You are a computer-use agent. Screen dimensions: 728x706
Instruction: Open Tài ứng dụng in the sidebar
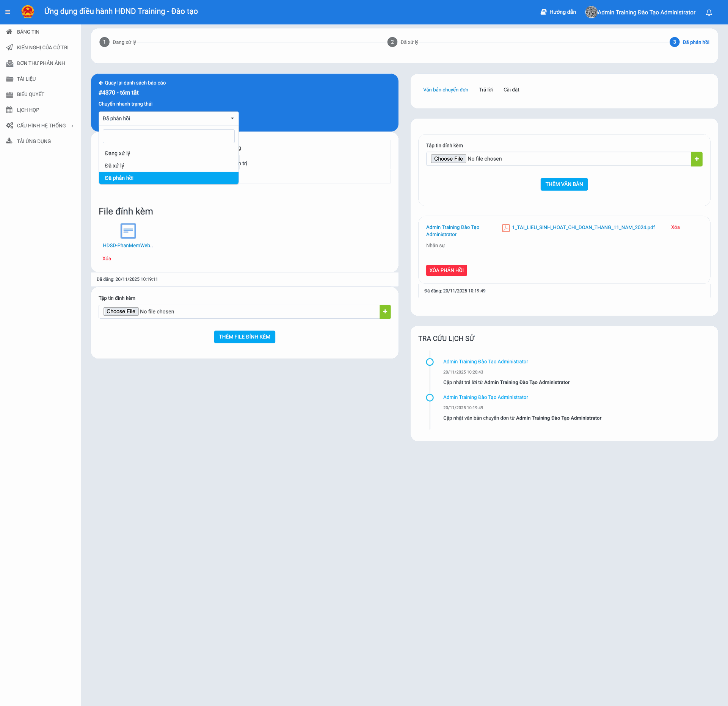34,141
